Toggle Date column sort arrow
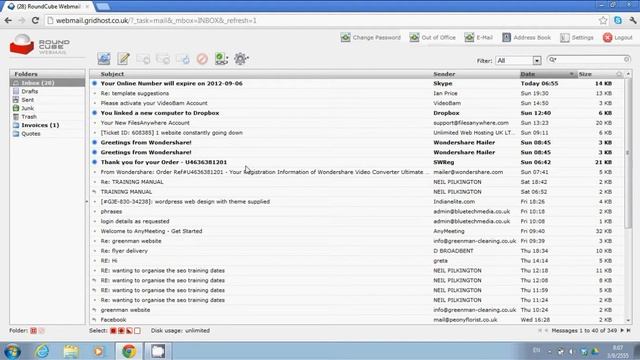This screenshot has width=640, height=360. click(572, 74)
